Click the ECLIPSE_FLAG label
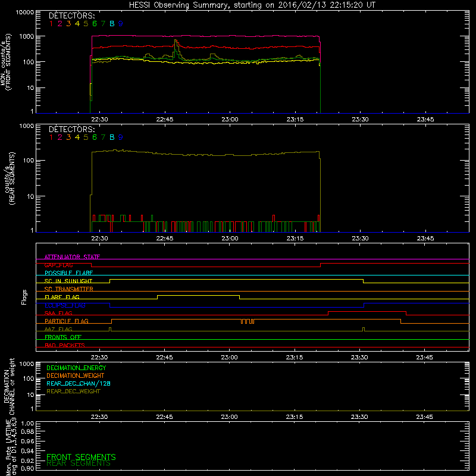Viewport: 476px width, 476px height. (65, 305)
